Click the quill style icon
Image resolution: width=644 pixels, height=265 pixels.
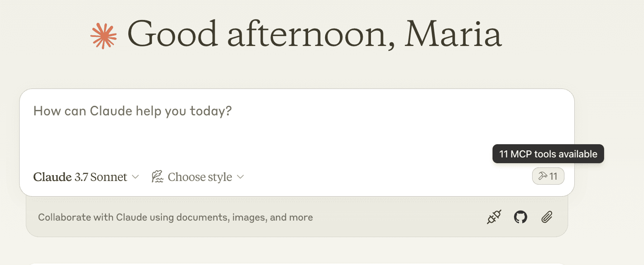point(158,176)
